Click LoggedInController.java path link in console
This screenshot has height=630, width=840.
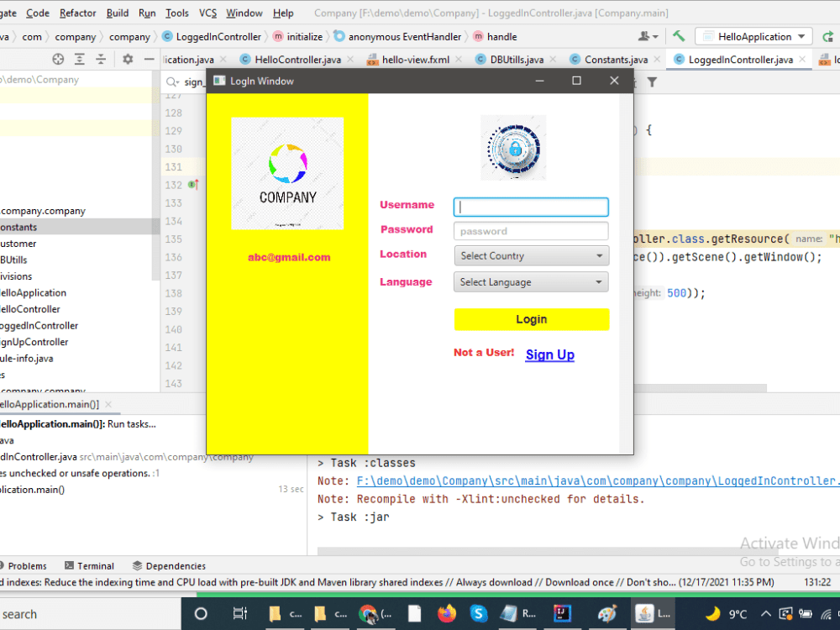point(598,481)
